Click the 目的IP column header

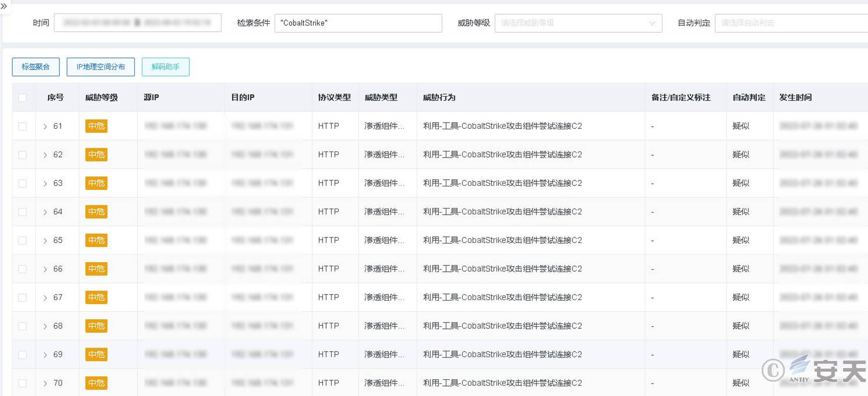coord(243,97)
